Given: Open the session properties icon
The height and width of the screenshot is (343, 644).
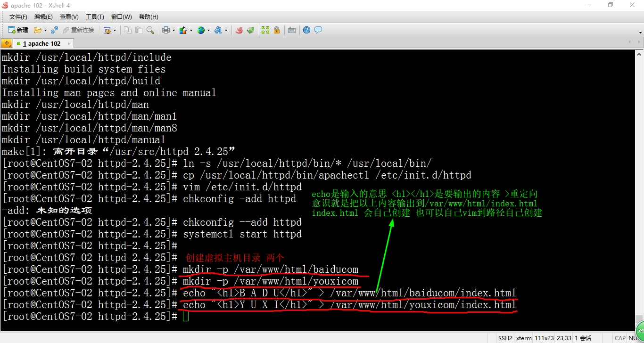Looking at the screenshot, I should pyautogui.click(x=107, y=30).
